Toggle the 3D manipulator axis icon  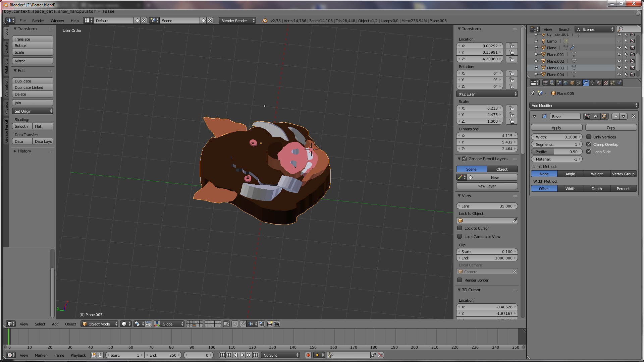point(157,324)
